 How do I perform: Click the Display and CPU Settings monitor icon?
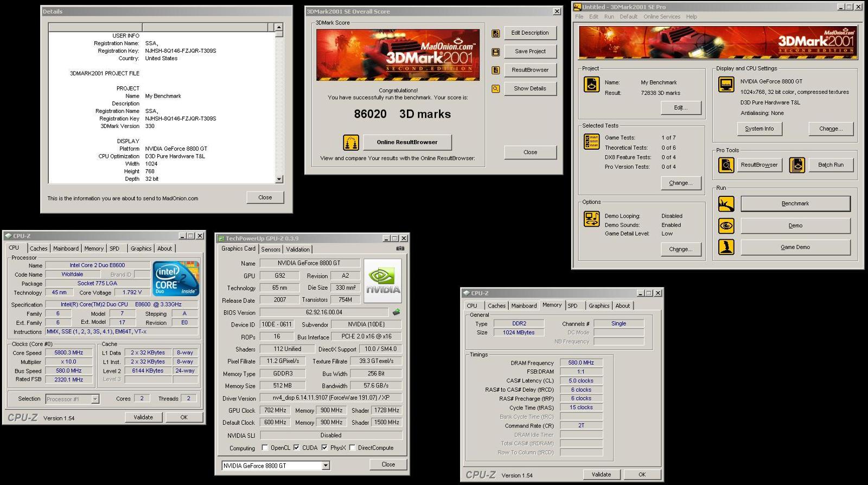726,85
